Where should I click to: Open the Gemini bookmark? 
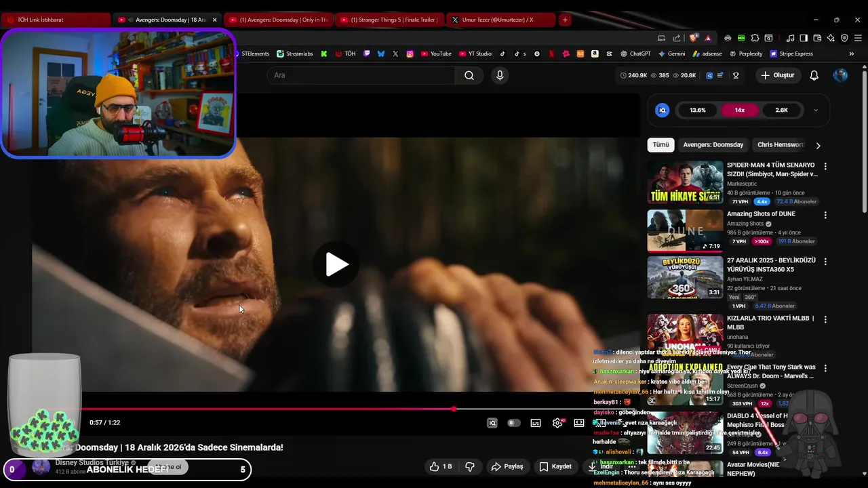[x=671, y=54]
